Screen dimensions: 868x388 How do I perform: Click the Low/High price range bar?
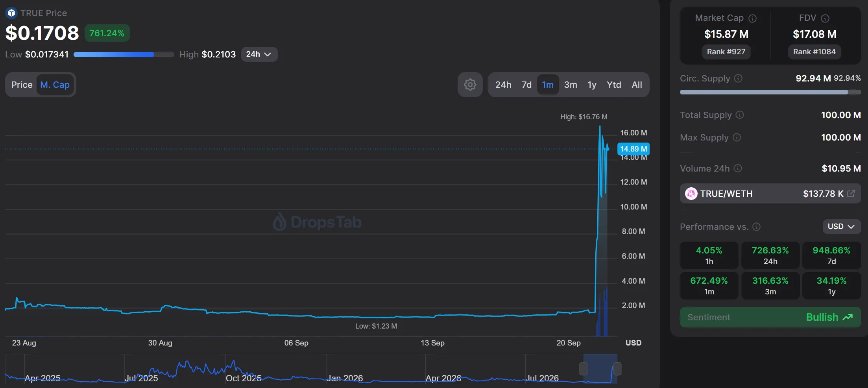tap(124, 54)
